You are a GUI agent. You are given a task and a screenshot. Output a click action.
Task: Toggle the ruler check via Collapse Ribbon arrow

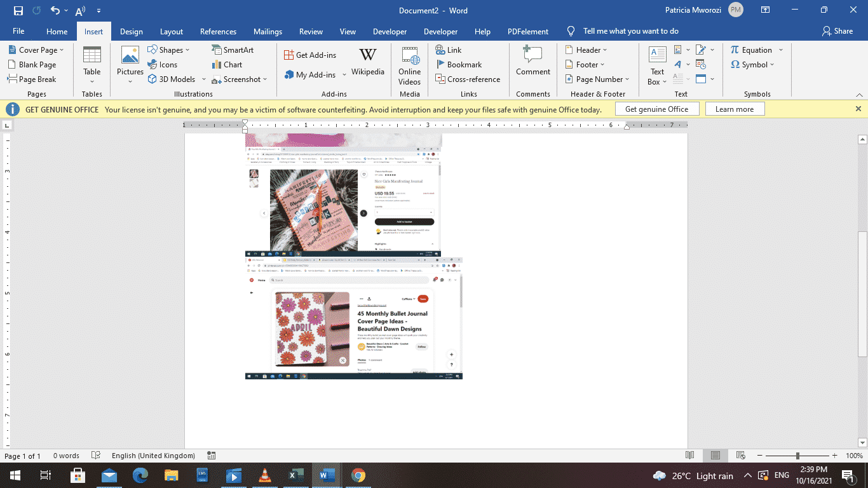859,93
